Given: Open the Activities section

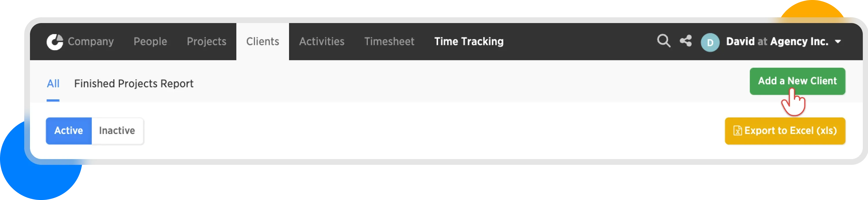Looking at the screenshot, I should coord(321,41).
